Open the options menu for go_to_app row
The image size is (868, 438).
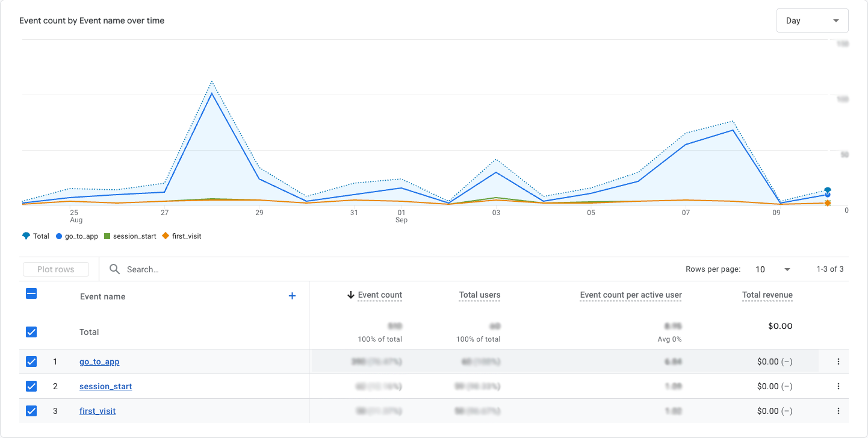tap(839, 361)
